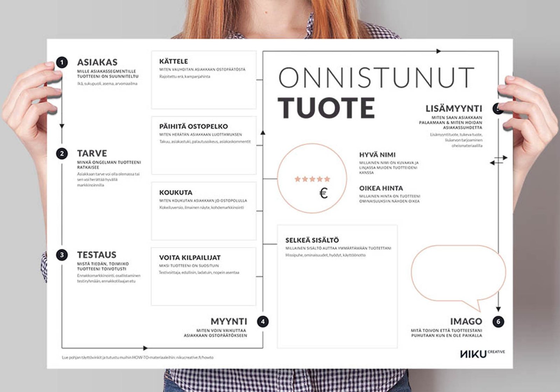Screen dimensions: 560x392
Task: Click the number 1 circle beside ASIAKAS
Action: coord(62,63)
